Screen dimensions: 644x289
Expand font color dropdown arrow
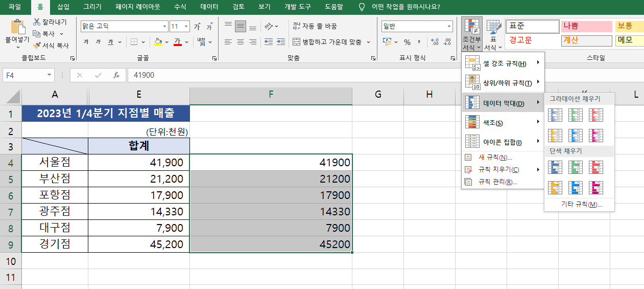[186, 42]
